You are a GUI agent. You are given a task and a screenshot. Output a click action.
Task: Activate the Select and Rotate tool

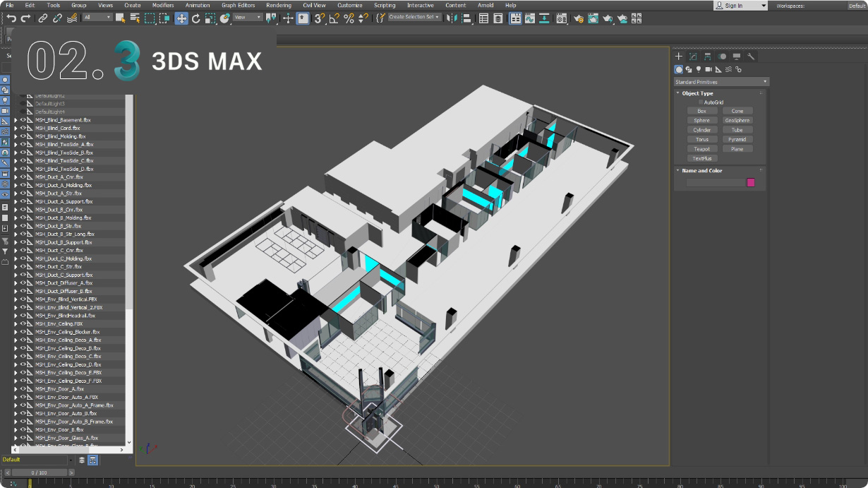point(196,18)
